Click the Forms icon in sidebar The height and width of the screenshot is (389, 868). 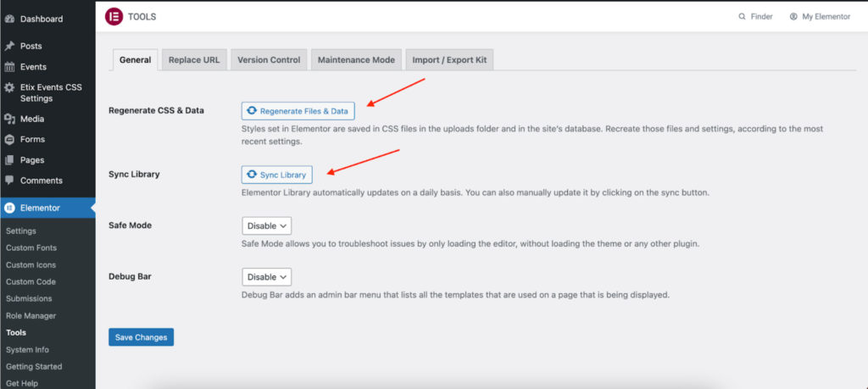[9, 139]
